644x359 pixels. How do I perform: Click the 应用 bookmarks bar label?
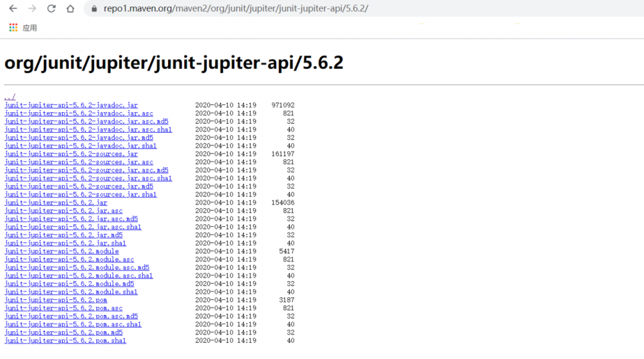click(30, 28)
